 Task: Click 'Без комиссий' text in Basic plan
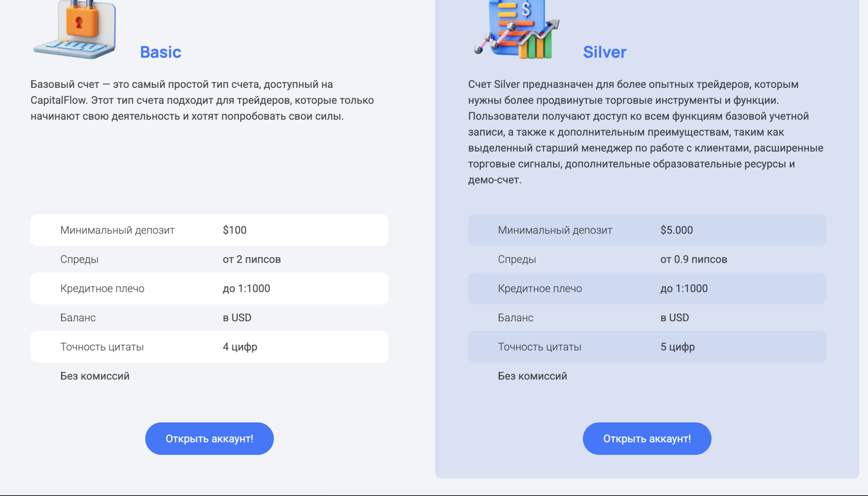tap(95, 376)
